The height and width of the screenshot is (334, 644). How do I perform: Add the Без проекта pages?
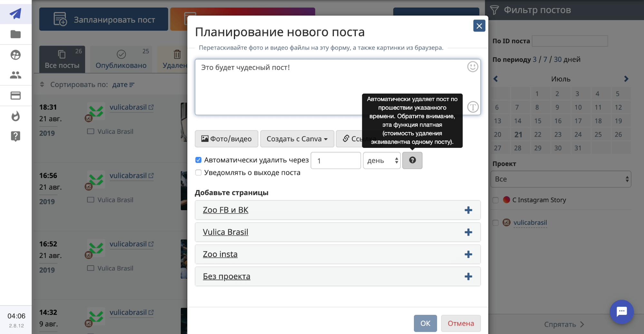pos(468,276)
